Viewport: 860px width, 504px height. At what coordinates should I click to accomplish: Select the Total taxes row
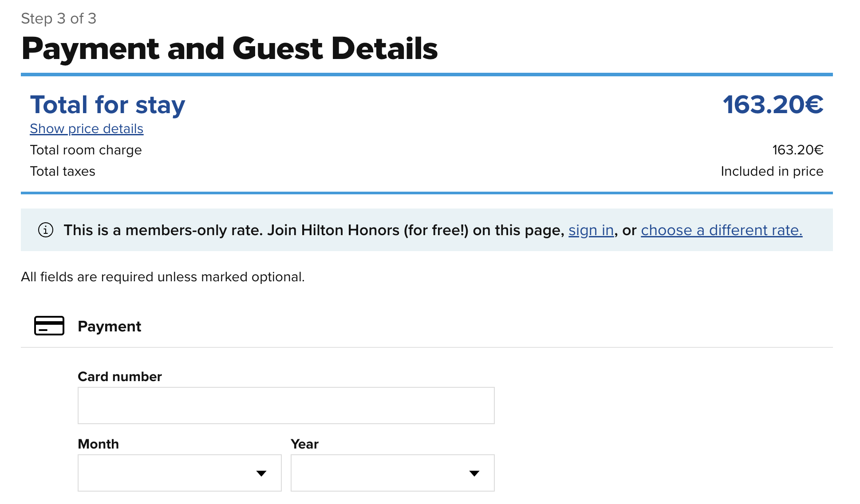tap(63, 171)
